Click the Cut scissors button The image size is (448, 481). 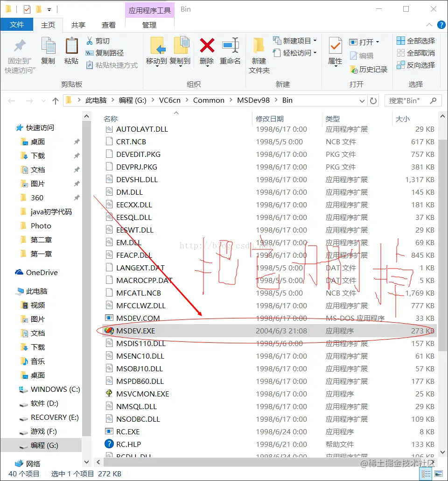point(98,41)
